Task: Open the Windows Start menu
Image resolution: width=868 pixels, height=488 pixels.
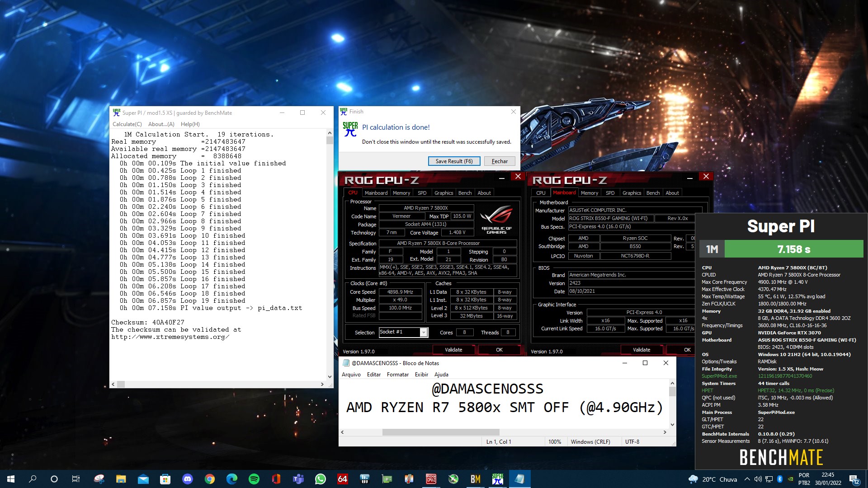Action: pyautogui.click(x=11, y=479)
